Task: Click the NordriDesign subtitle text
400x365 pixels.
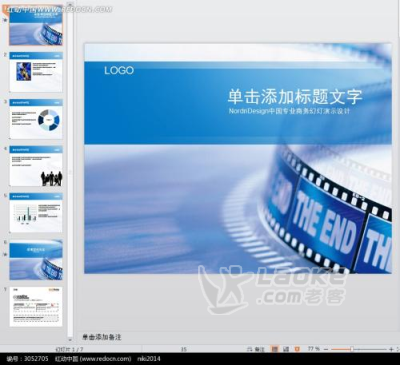Action: pos(289,111)
